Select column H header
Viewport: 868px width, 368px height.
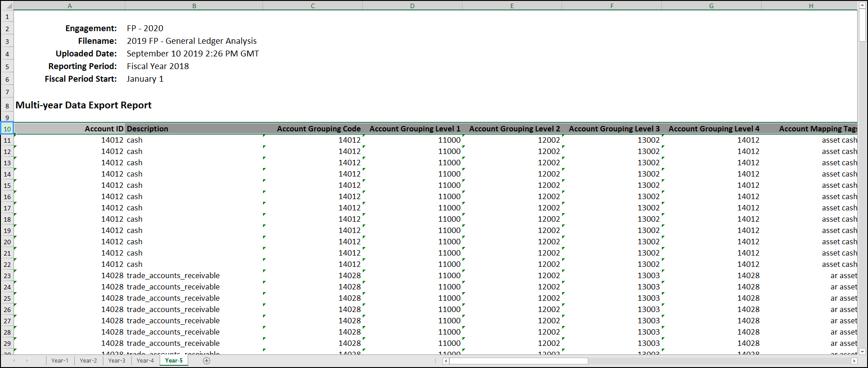click(x=811, y=6)
